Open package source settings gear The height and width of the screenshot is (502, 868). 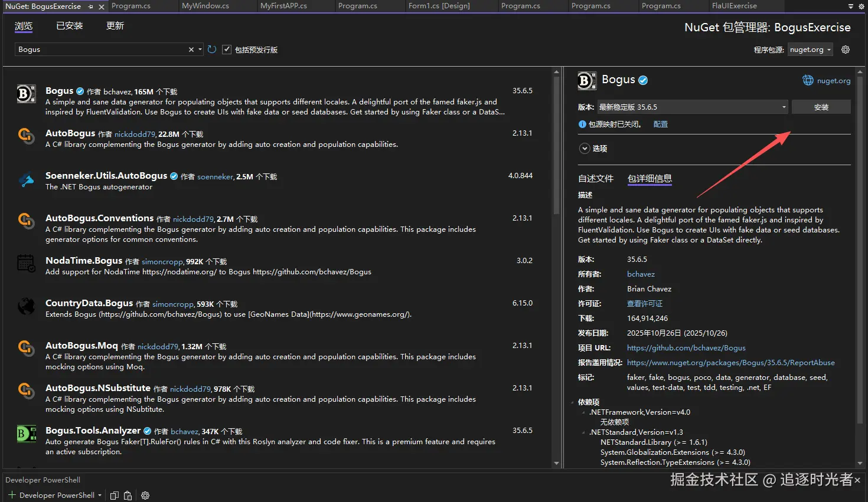tap(846, 50)
